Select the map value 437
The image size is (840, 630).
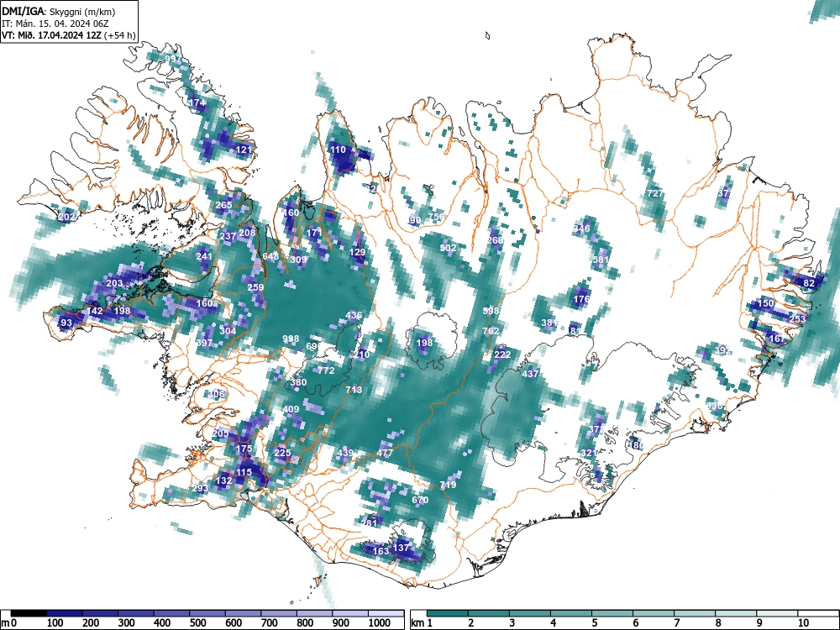[x=530, y=374]
